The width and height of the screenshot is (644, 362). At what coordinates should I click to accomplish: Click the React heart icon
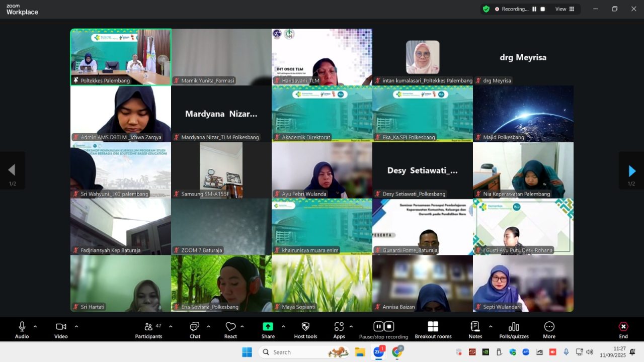coord(230,329)
